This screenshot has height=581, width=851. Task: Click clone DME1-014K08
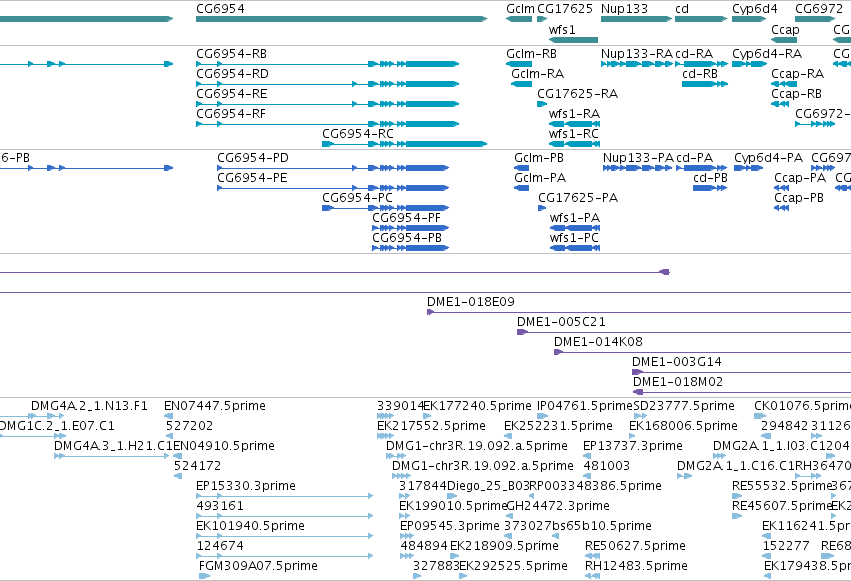point(702,352)
